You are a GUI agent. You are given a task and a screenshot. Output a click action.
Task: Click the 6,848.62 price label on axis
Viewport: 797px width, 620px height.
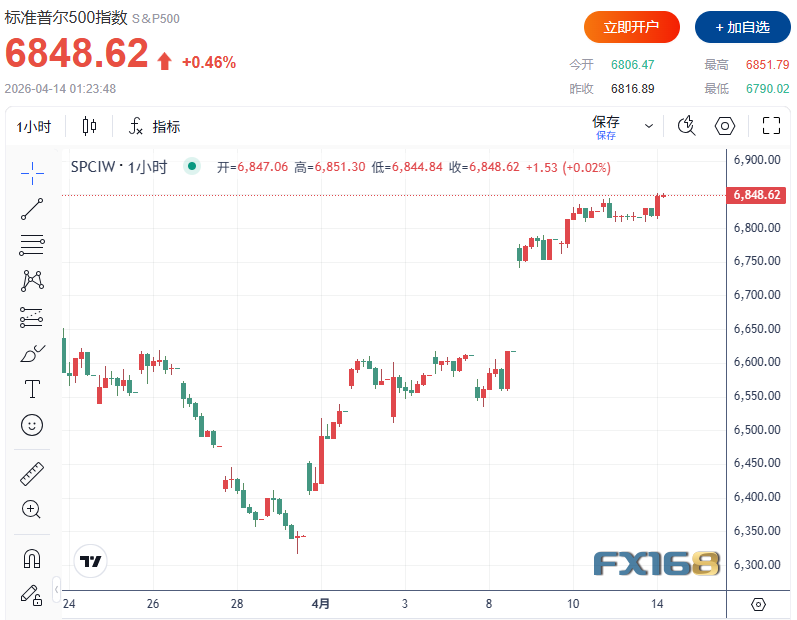(x=757, y=195)
